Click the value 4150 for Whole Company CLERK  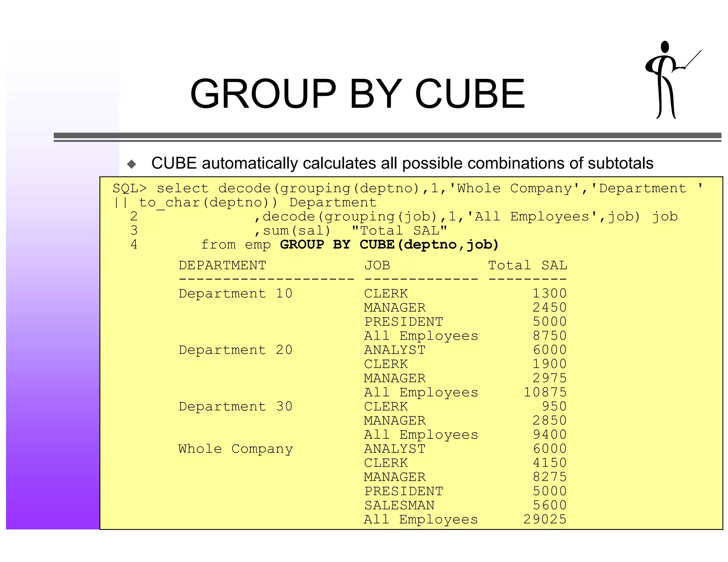pyautogui.click(x=549, y=463)
